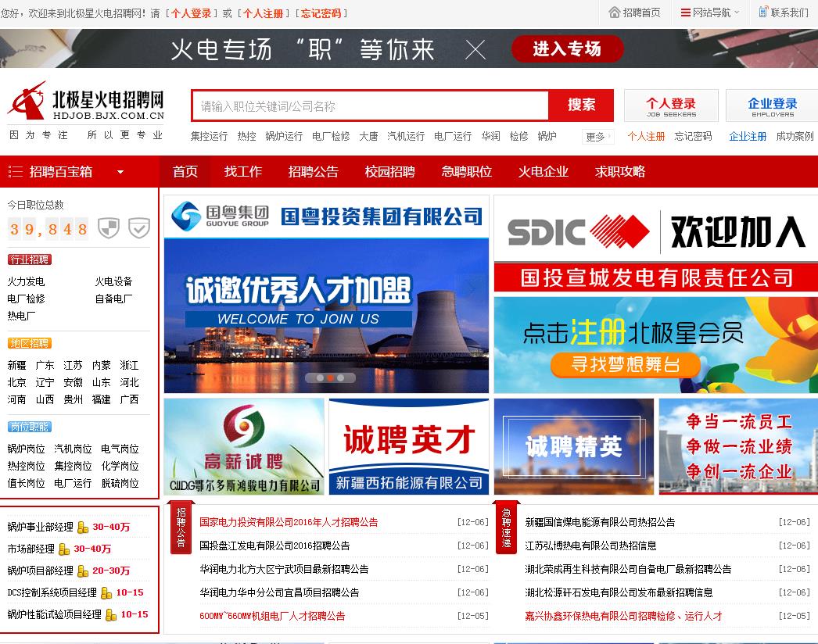Click the checkmark shield icon
818x644 pixels.
coord(139,228)
